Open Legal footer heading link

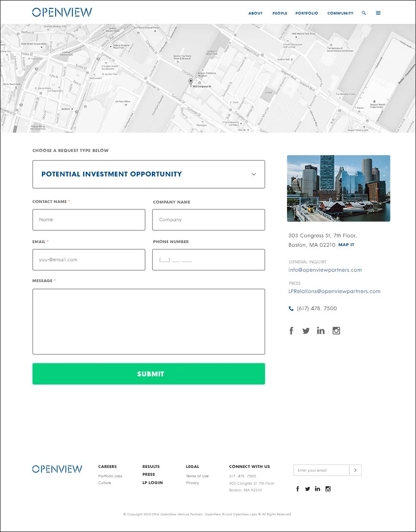point(192,466)
